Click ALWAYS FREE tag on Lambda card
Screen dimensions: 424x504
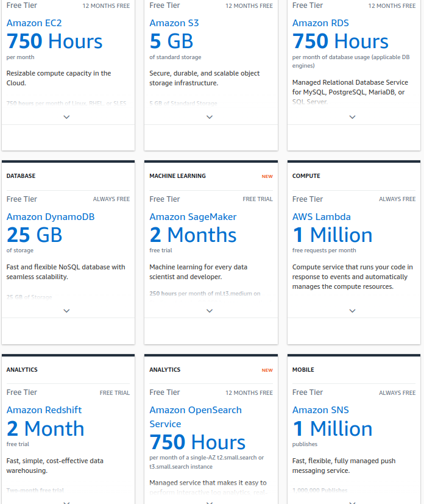pos(397,199)
